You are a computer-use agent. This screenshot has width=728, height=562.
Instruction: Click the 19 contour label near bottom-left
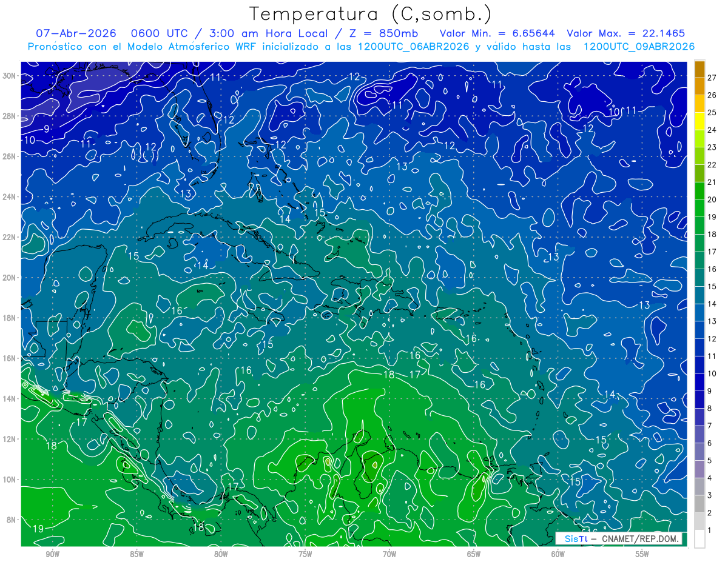(38, 529)
